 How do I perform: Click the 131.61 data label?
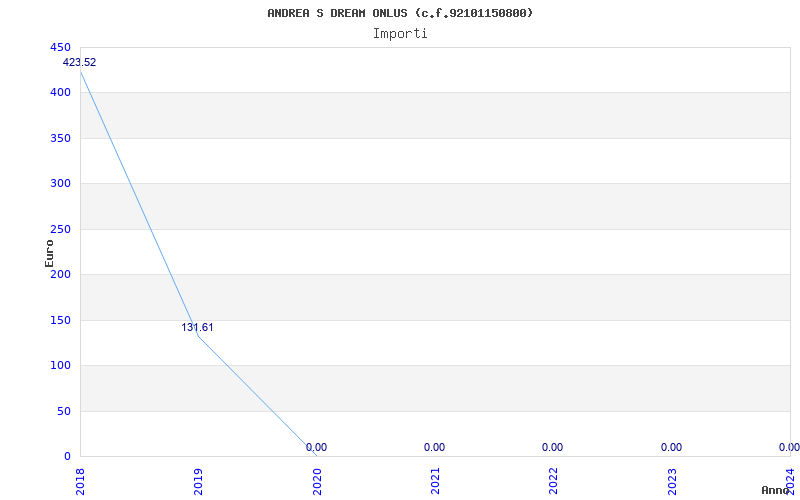(197, 328)
